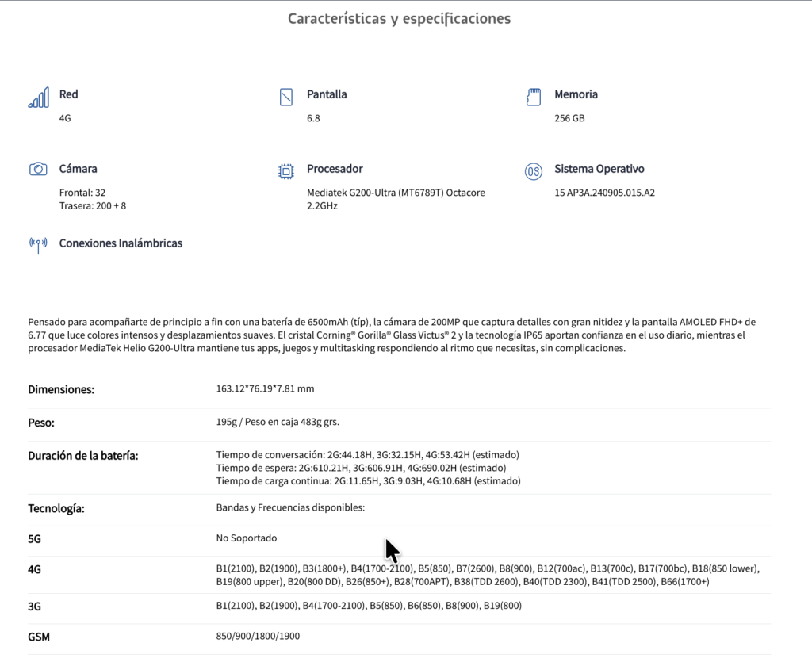812x662 pixels.
Task: Click the 4G bands row label
Action: tap(35, 569)
